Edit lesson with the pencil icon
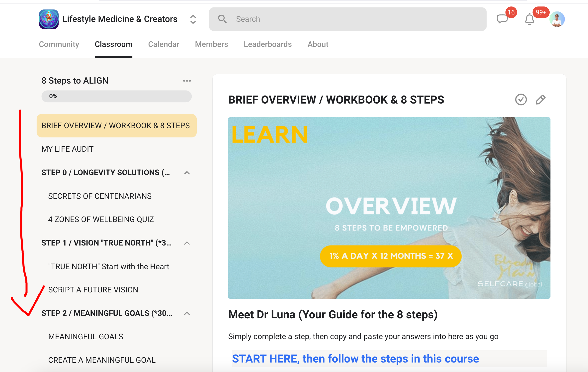588x372 pixels. pos(540,100)
